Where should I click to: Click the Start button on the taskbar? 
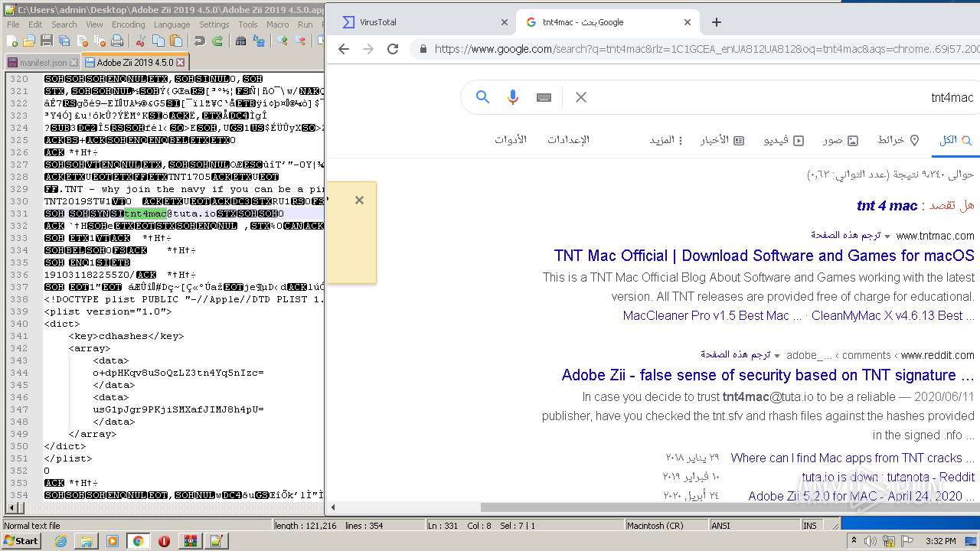(x=21, y=541)
